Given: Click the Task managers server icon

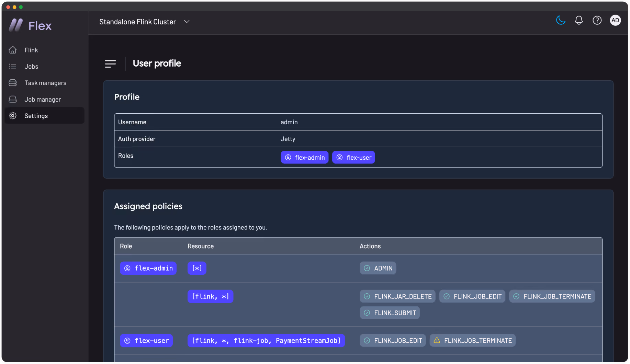Looking at the screenshot, I should 13,83.
